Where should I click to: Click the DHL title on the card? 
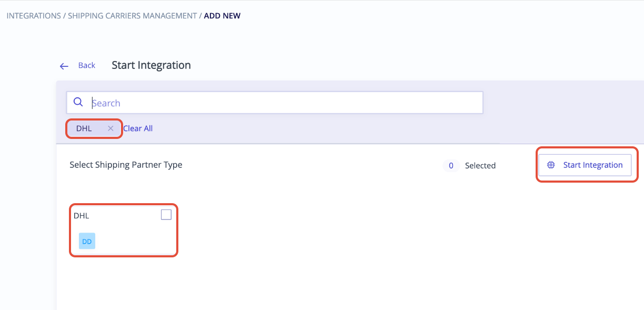82,215
